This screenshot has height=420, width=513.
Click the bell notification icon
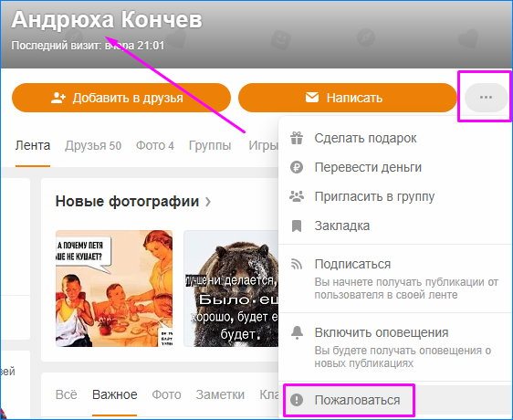pyautogui.click(x=297, y=332)
